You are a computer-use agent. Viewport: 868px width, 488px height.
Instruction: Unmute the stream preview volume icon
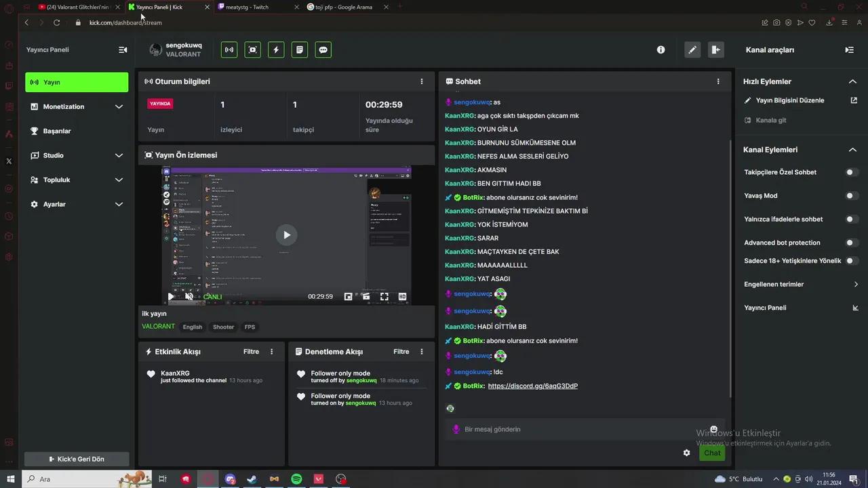pos(189,297)
